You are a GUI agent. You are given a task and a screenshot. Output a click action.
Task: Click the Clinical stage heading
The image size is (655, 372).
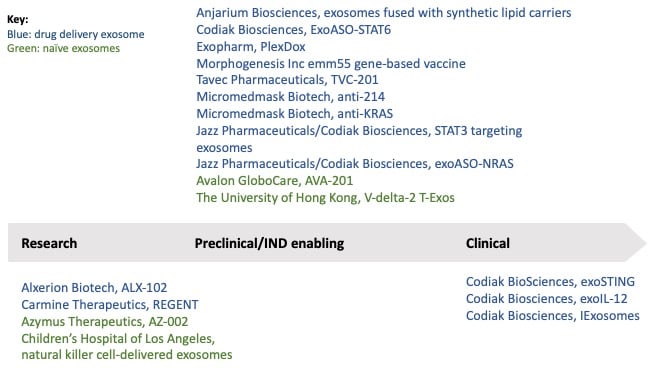coord(488,243)
